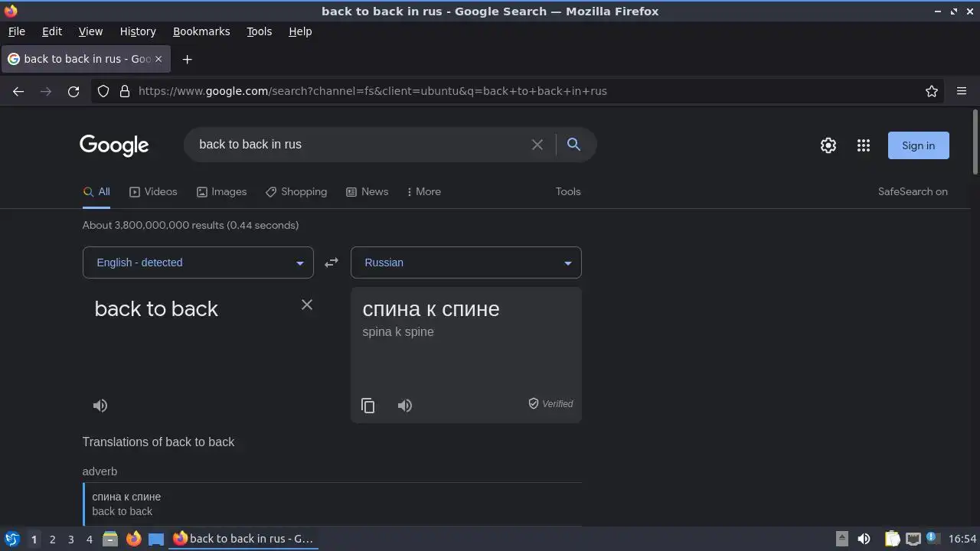Image resolution: width=980 pixels, height=551 pixels.
Task: Open the History menu
Action: [x=138, y=31]
